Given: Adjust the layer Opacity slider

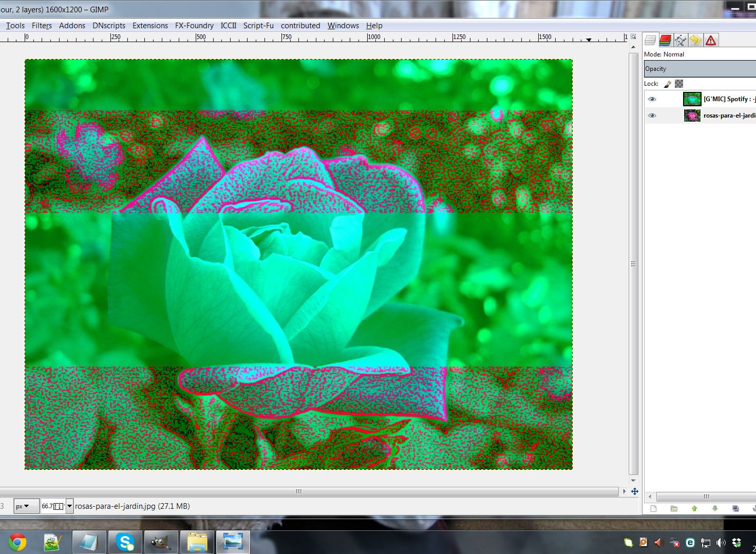Looking at the screenshot, I should tap(700, 69).
